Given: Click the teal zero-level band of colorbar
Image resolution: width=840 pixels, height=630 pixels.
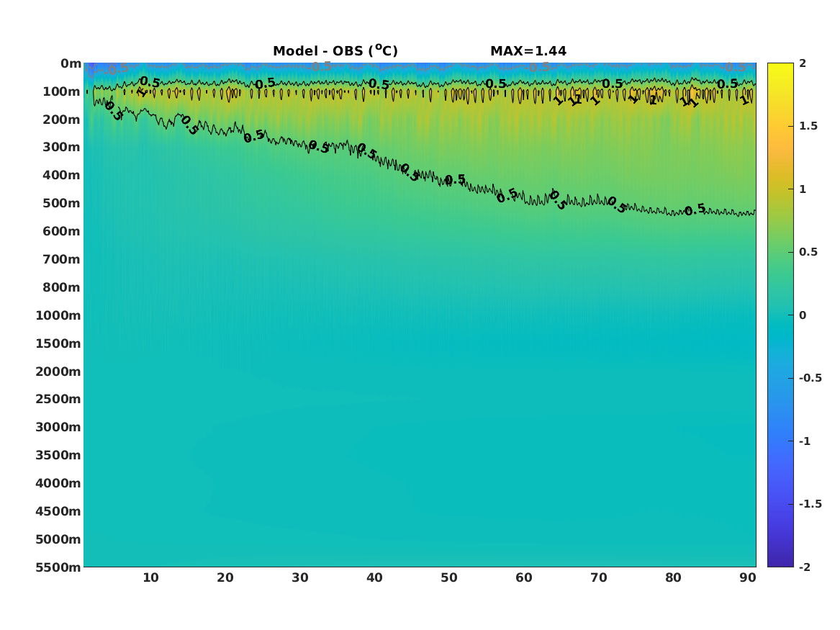Looking at the screenshot, I should coord(780,315).
